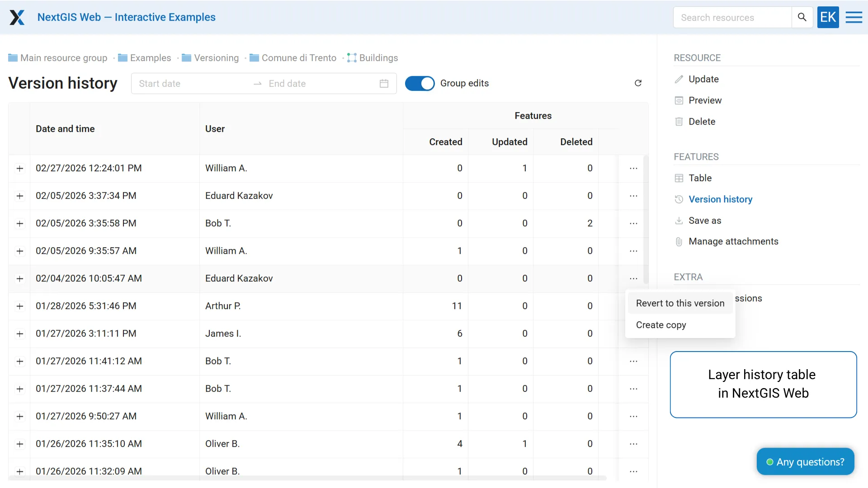Click the refresh version history icon

[x=638, y=83]
